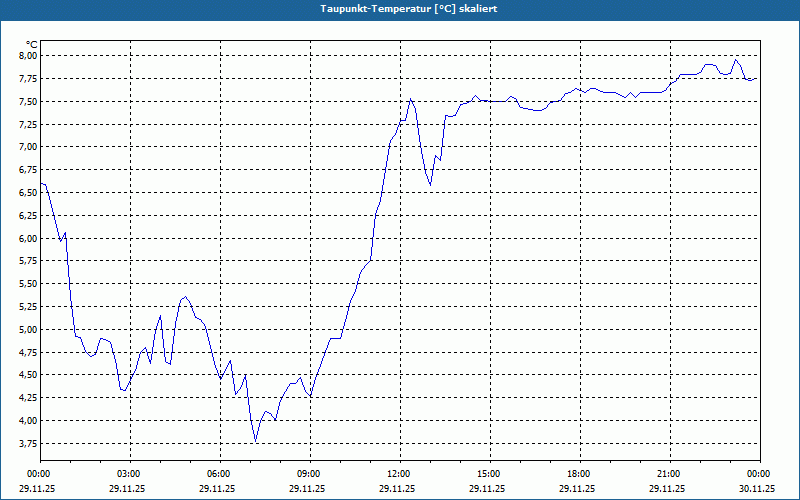Click the 5,50 y-axis label
This screenshot has height=500, width=800.
coord(29,284)
